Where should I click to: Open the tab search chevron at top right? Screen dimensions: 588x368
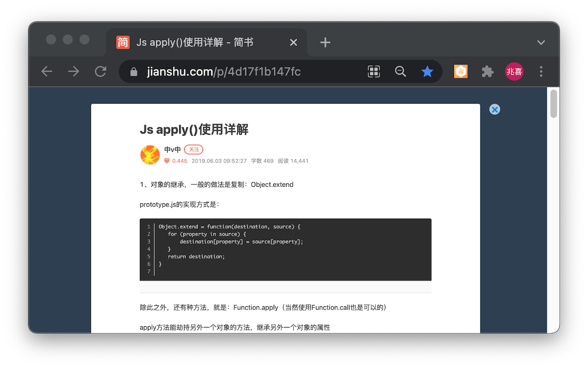(x=541, y=42)
